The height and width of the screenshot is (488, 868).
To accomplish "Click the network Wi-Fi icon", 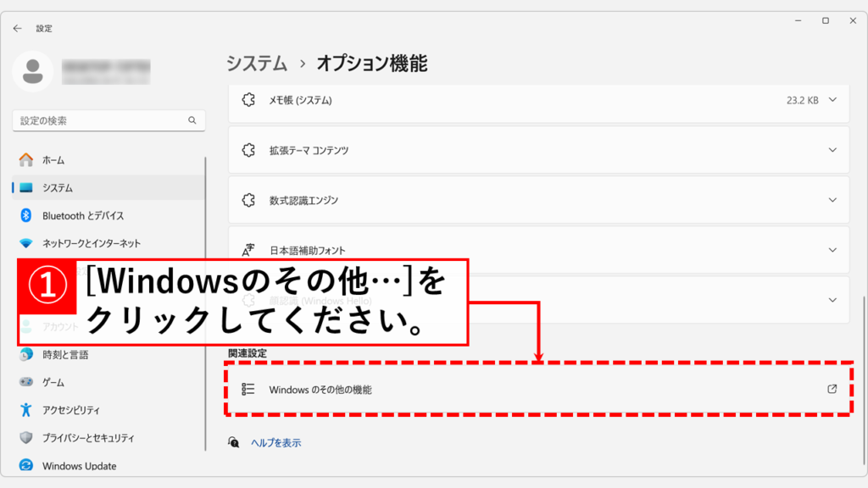I will click(26, 243).
